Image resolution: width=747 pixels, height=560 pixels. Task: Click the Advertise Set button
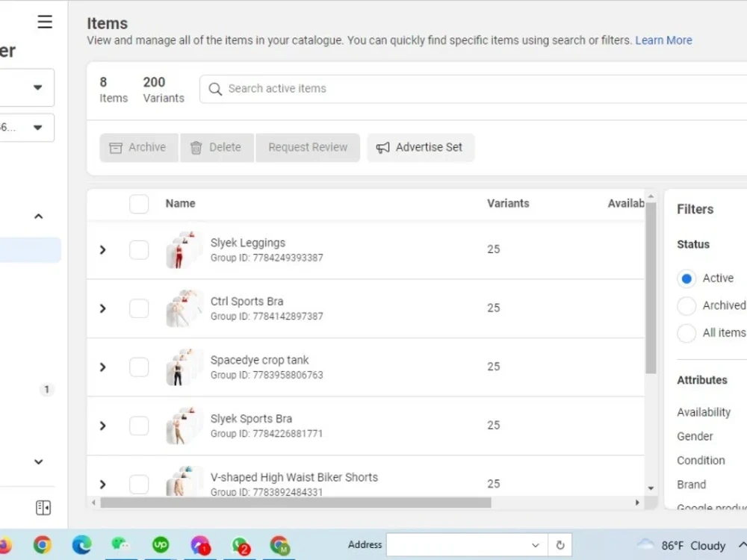[x=421, y=148]
